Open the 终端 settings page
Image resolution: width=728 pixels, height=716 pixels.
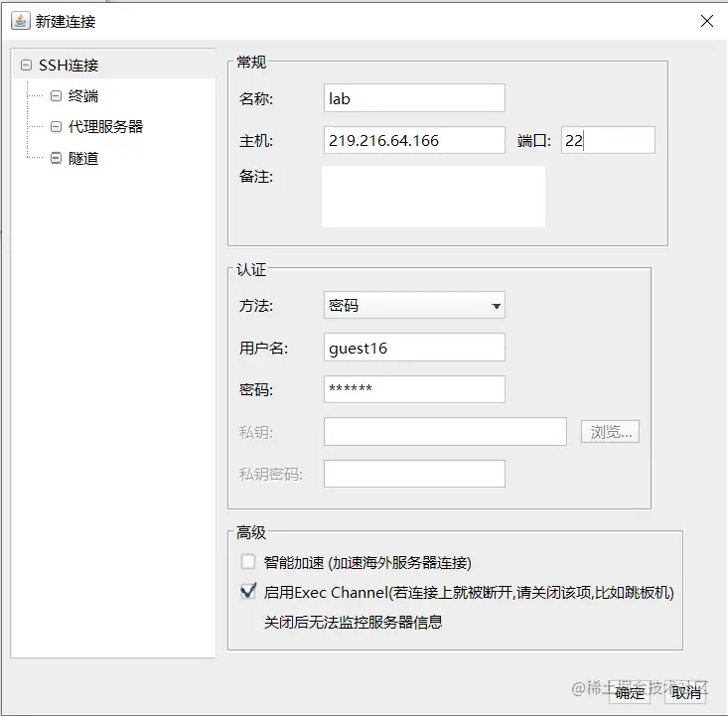point(83,96)
